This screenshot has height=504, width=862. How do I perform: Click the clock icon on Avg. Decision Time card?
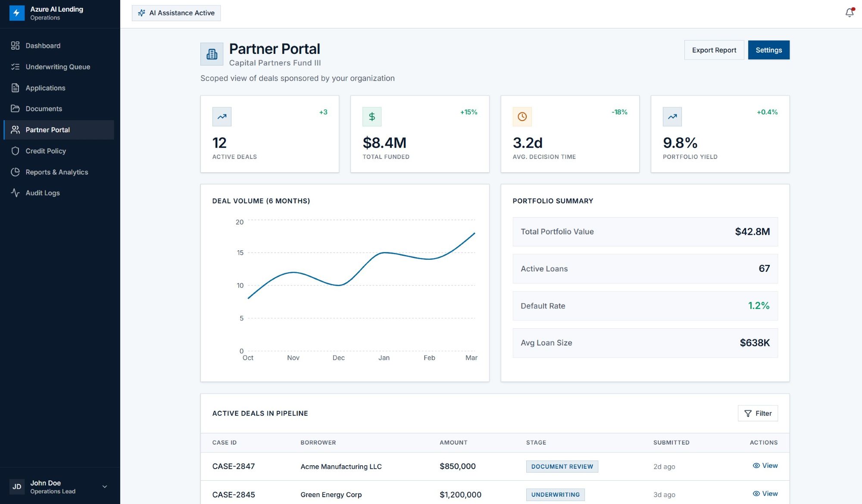[522, 117]
